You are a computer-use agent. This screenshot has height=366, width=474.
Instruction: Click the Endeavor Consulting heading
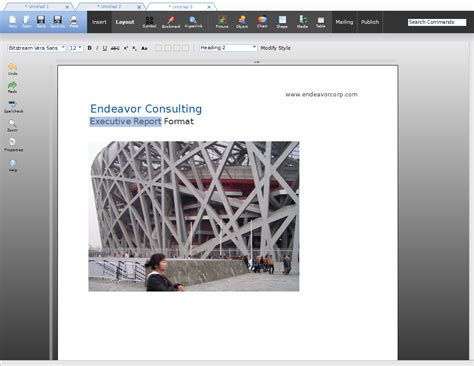click(146, 109)
